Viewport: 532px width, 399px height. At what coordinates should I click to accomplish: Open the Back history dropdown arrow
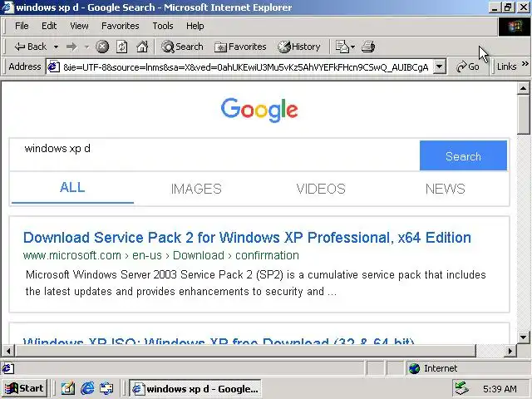point(56,47)
